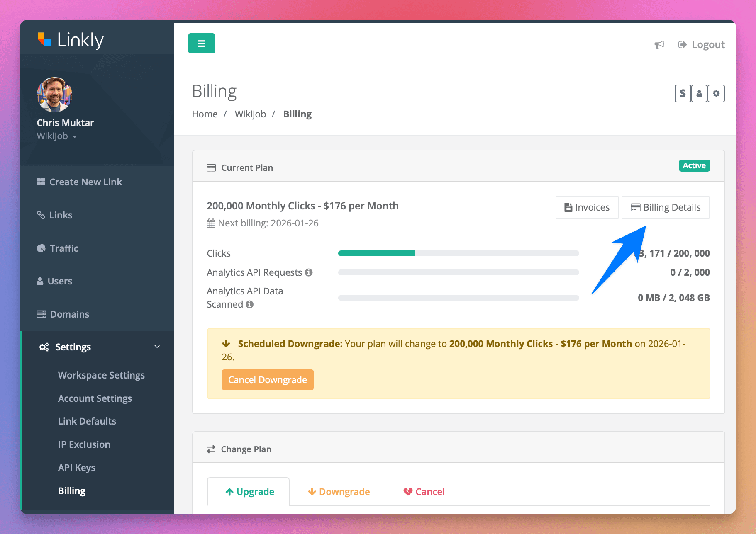Open announcements via the megaphone icon
756x534 pixels.
(x=659, y=44)
